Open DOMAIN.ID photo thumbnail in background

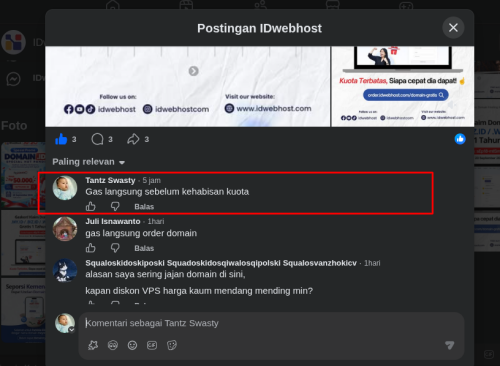point(23,175)
